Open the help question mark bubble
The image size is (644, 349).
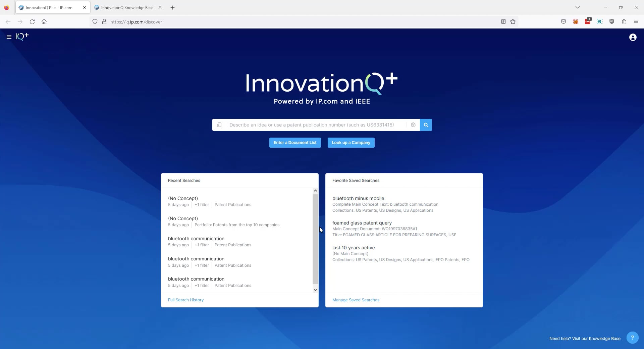point(633,338)
